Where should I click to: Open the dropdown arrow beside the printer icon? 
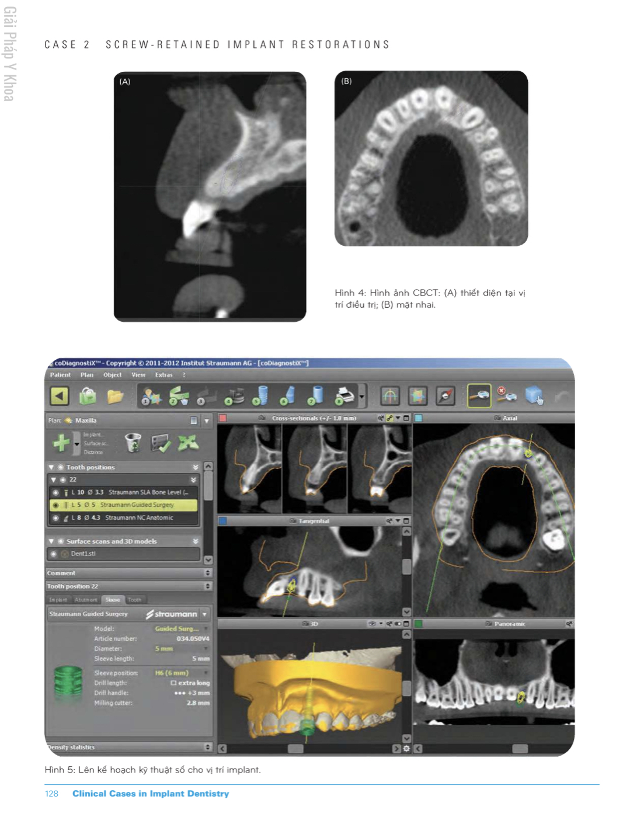[x=362, y=397]
